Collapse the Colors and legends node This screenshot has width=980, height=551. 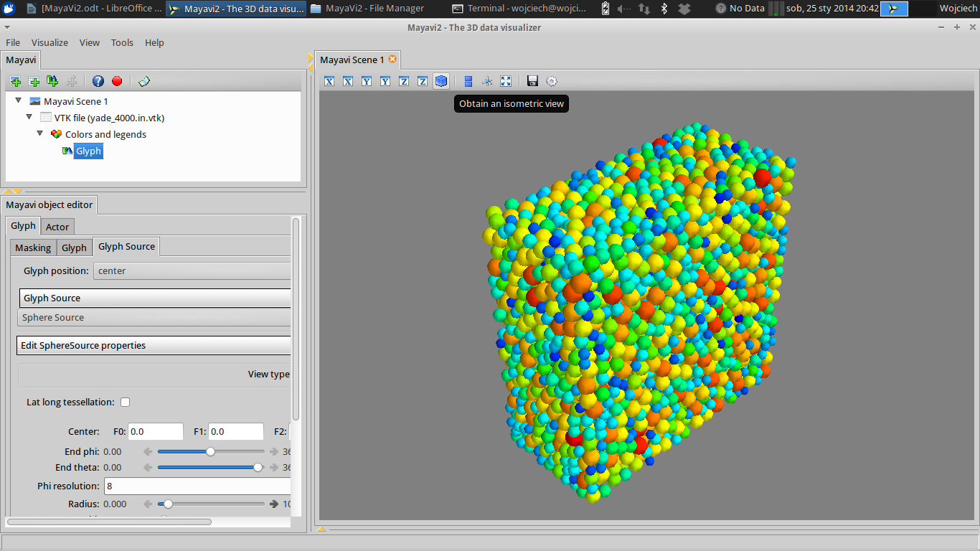pyautogui.click(x=40, y=134)
